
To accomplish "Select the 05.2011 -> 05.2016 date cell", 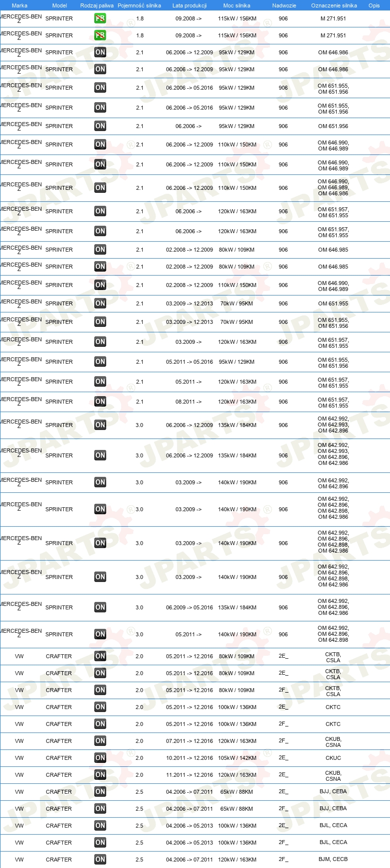I will [190, 362].
